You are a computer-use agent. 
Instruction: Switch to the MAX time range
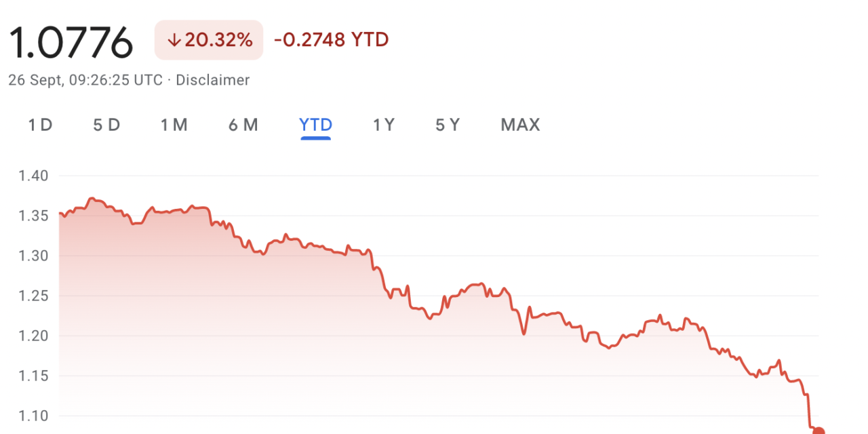coord(520,125)
